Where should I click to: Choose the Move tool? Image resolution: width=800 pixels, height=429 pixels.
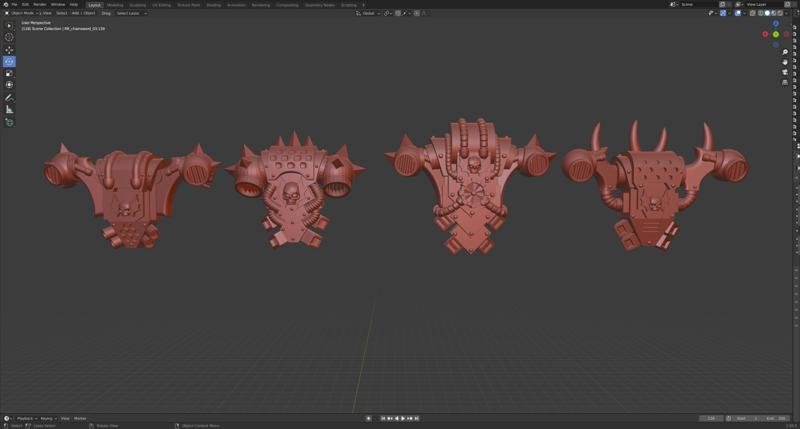click(9, 50)
